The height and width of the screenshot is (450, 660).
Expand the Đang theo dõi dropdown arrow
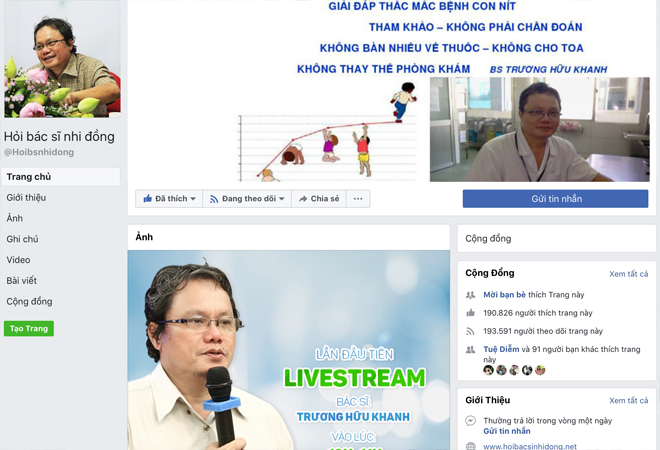[x=282, y=199]
